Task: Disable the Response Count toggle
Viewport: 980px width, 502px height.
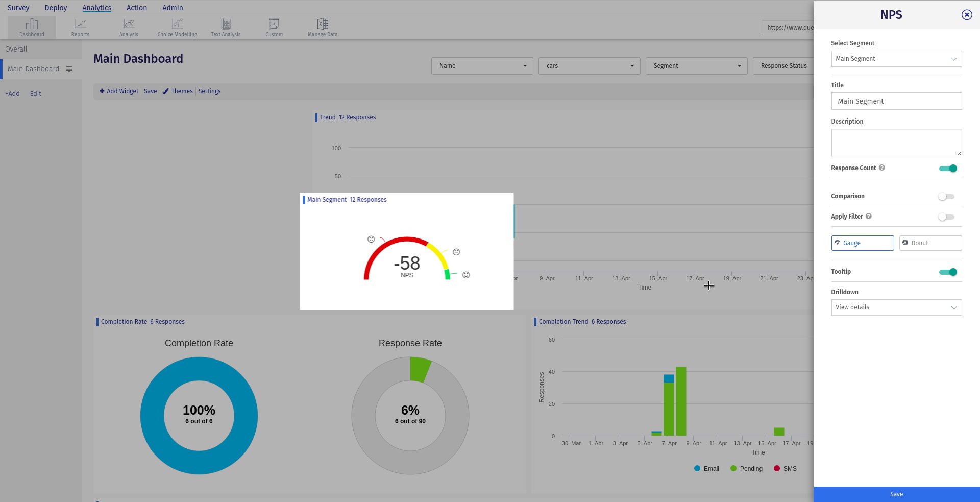Action: (948, 169)
